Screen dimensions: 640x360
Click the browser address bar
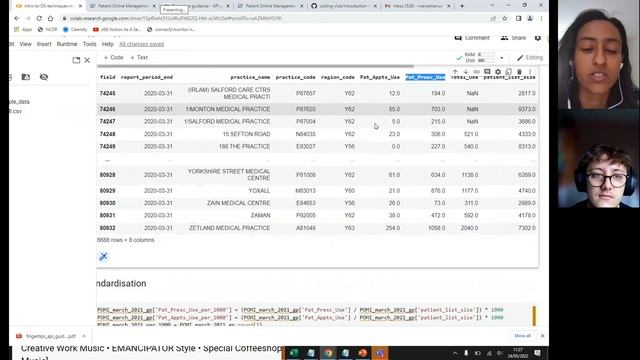tap(273, 18)
